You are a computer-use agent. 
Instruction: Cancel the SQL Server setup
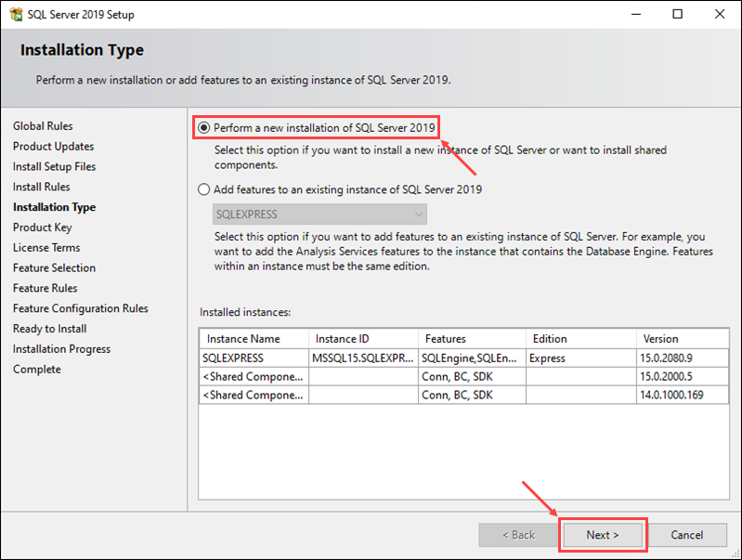(686, 535)
